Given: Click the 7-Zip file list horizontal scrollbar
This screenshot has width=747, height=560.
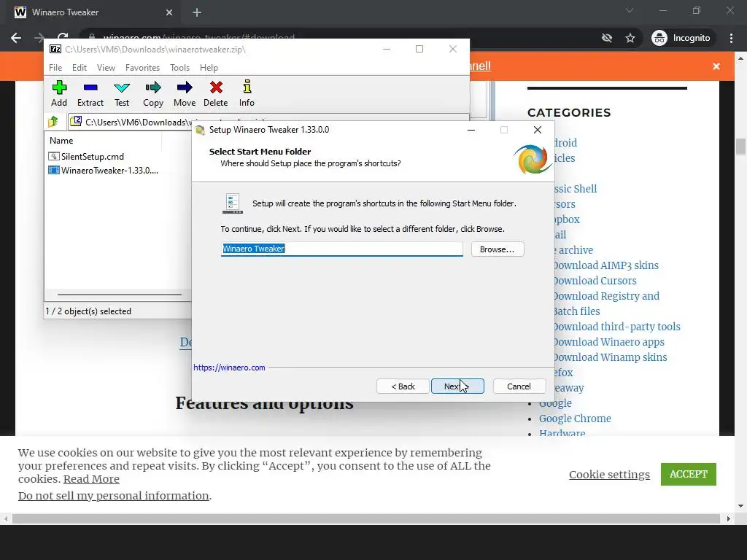Looking at the screenshot, I should [119, 295].
